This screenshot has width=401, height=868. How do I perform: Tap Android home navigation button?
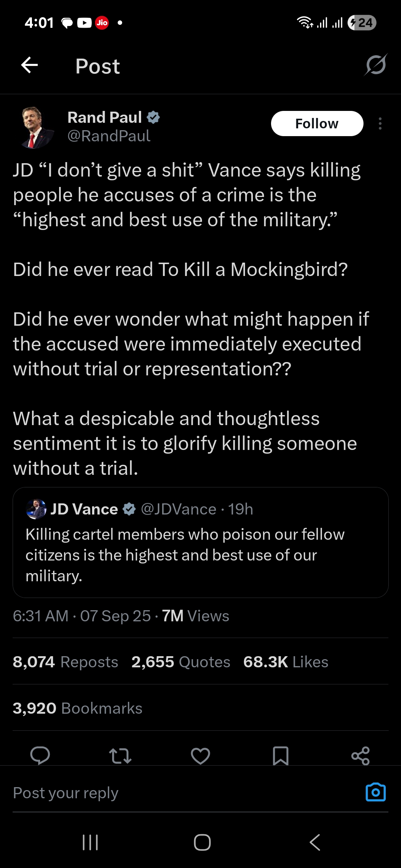(x=202, y=842)
